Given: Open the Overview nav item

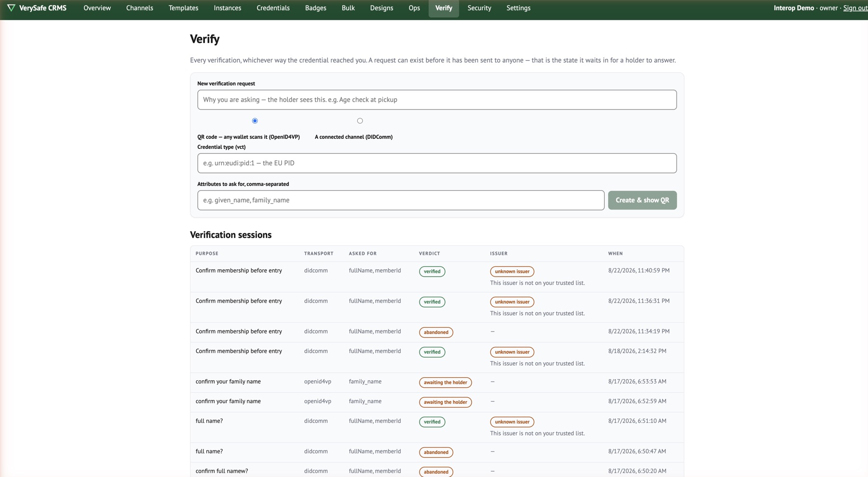Looking at the screenshot, I should pos(97,8).
